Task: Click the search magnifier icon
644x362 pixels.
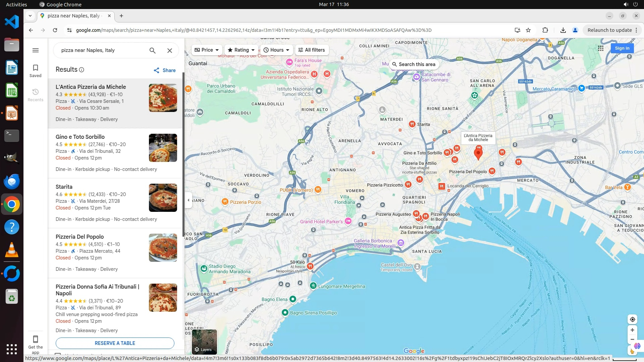Action: pyautogui.click(x=152, y=50)
